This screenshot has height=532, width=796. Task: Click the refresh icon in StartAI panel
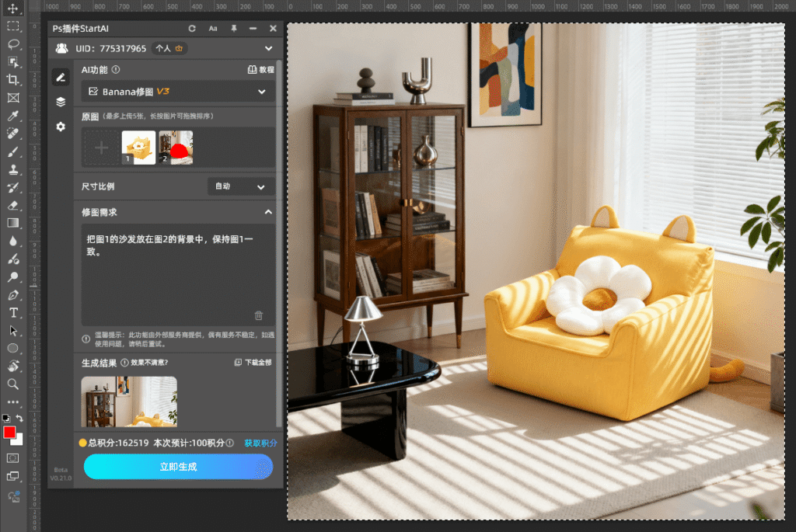tap(192, 29)
